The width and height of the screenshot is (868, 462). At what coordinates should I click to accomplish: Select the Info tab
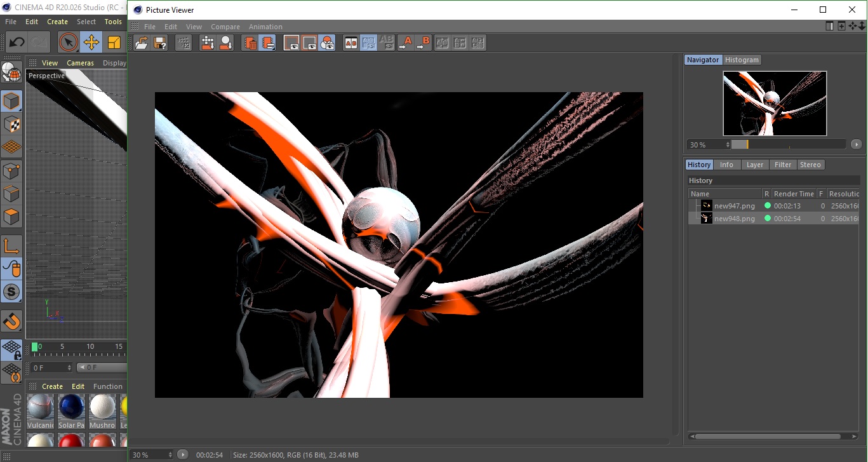726,165
